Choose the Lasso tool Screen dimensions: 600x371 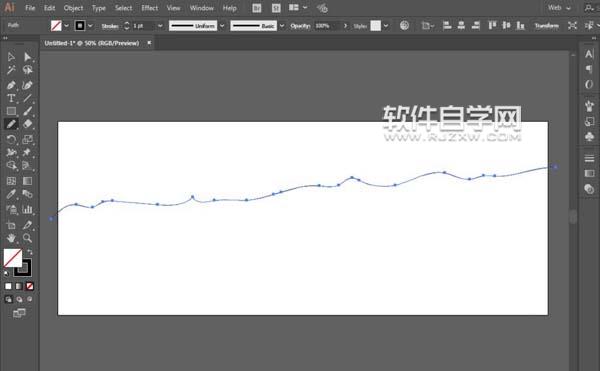(x=27, y=70)
